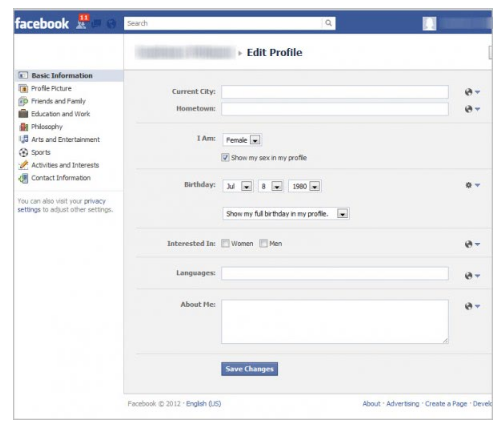The width and height of the screenshot is (504, 425).
Task: Click the Friends and Family sidebar icon
Action: (23, 101)
